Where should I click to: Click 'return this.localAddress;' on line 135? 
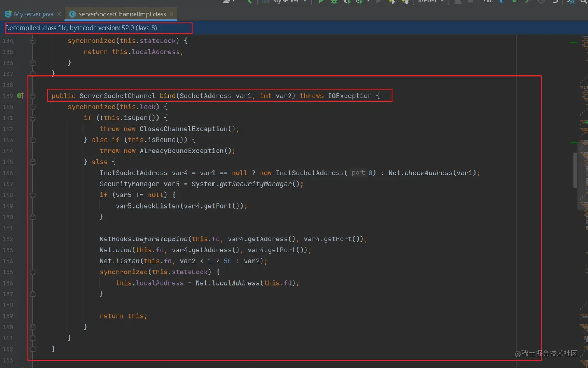tap(133, 52)
